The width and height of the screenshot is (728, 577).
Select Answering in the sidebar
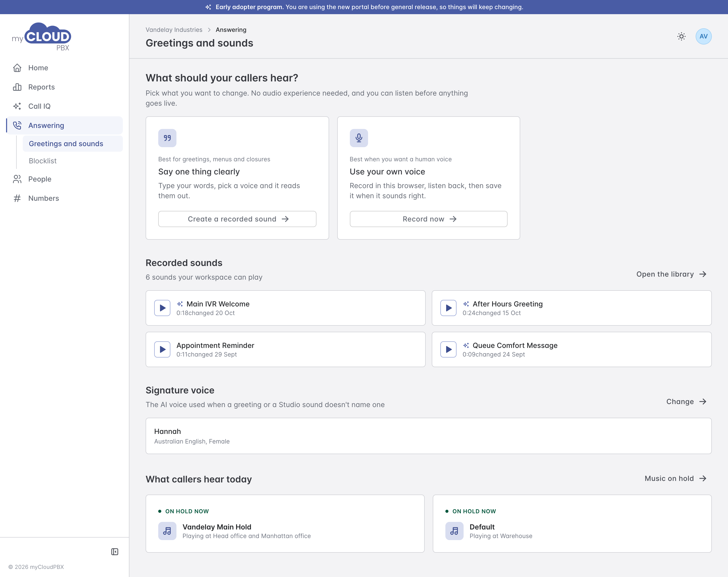64,125
